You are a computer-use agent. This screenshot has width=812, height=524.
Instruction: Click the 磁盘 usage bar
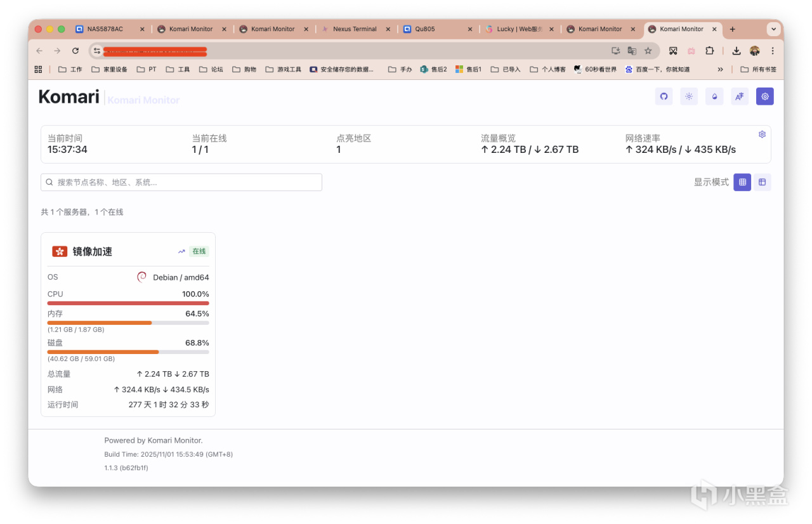(x=128, y=352)
